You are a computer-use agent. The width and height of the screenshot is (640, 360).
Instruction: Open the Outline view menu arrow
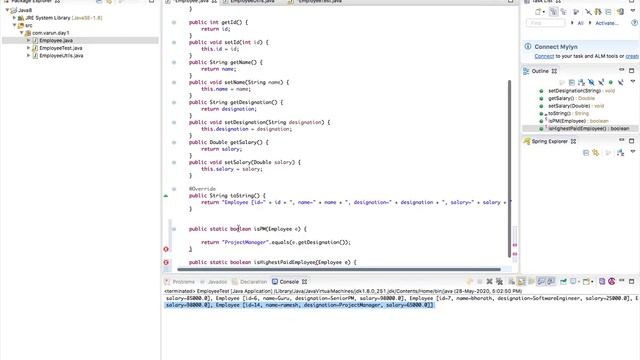[x=633, y=82]
